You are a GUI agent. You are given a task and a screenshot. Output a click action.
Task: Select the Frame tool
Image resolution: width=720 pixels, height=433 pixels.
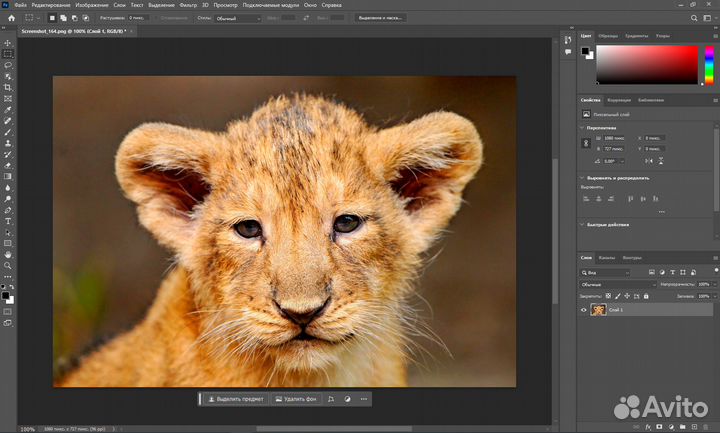[x=8, y=99]
